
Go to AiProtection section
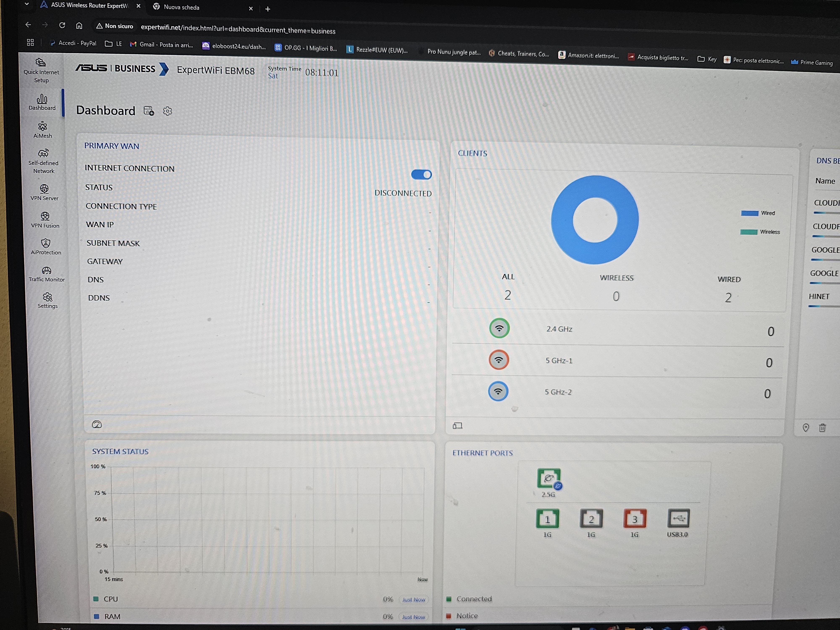[x=46, y=247]
